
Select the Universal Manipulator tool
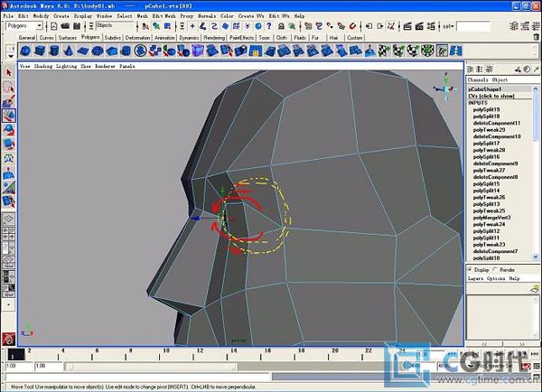[x=9, y=158]
